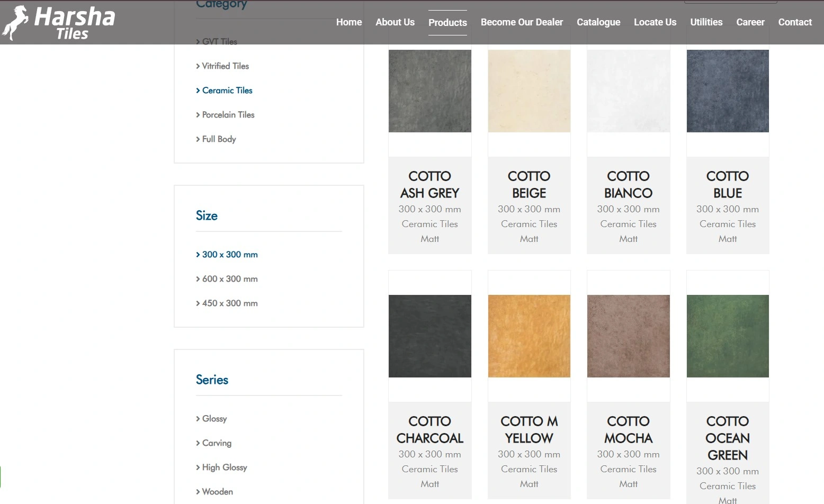Click the COTTO MOCHA product title
The width and height of the screenshot is (824, 504).
[629, 430]
